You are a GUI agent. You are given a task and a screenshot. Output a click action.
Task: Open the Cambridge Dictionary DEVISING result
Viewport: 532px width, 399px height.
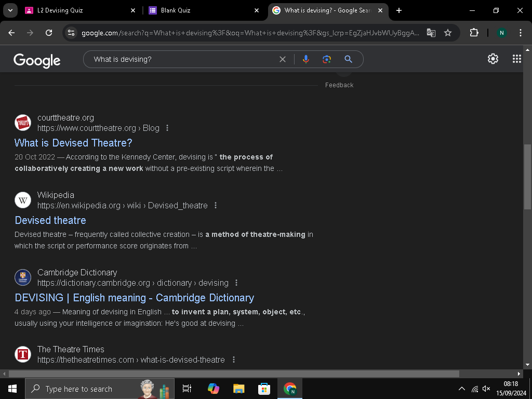[135, 298]
